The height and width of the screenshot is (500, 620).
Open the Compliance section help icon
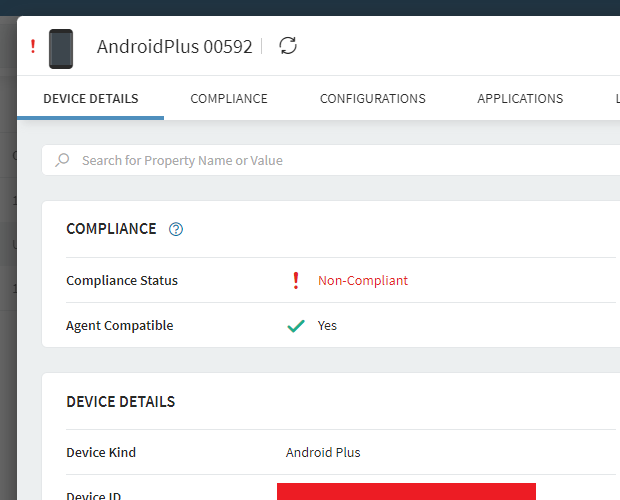pos(176,229)
